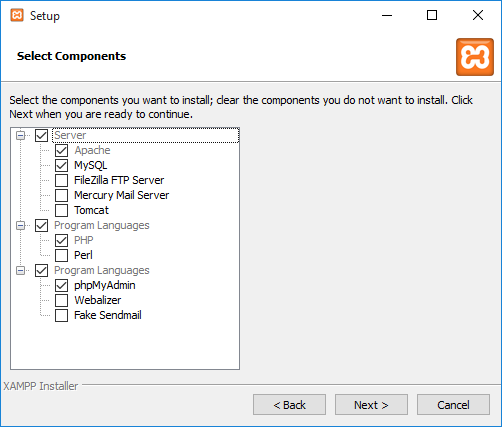Viewport: 502px width, 427px height.
Task: Collapse the first Program Languages group
Action: [x=21, y=226]
